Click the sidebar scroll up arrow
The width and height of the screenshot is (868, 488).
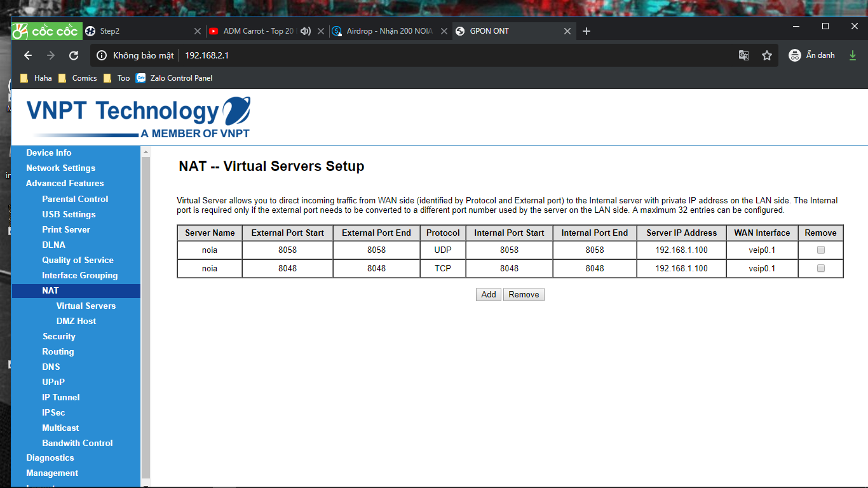click(x=146, y=152)
